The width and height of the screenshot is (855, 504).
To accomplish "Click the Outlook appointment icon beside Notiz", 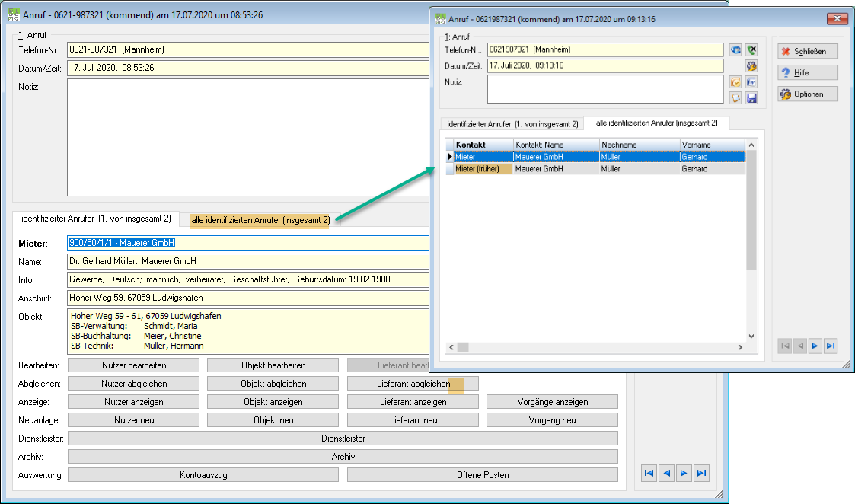I will (735, 82).
